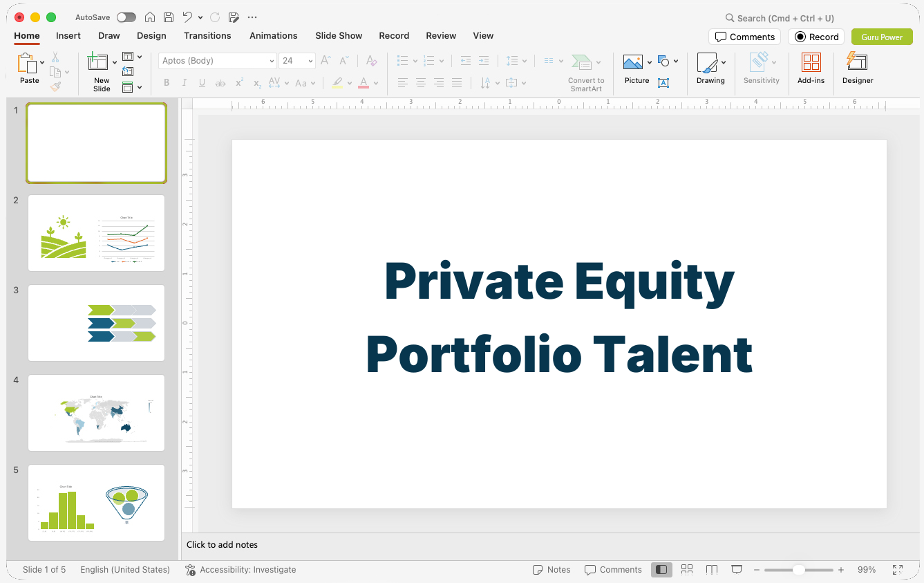This screenshot has width=924, height=583.
Task: Undo the last action
Action: point(187,17)
